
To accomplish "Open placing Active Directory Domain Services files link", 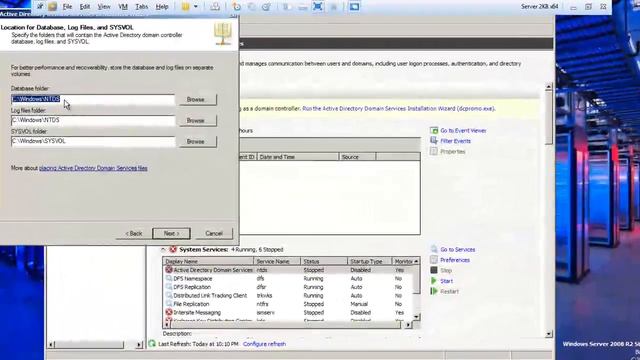I will click(x=93, y=168).
